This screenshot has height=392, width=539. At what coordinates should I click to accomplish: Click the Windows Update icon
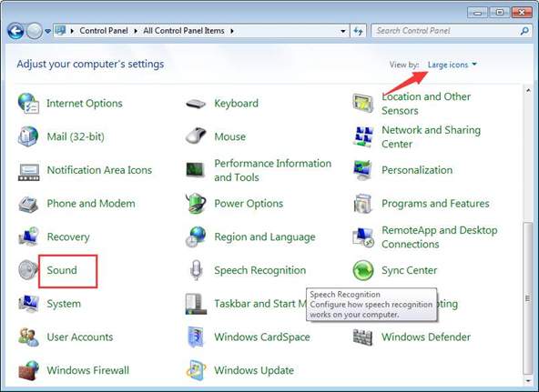click(x=196, y=370)
